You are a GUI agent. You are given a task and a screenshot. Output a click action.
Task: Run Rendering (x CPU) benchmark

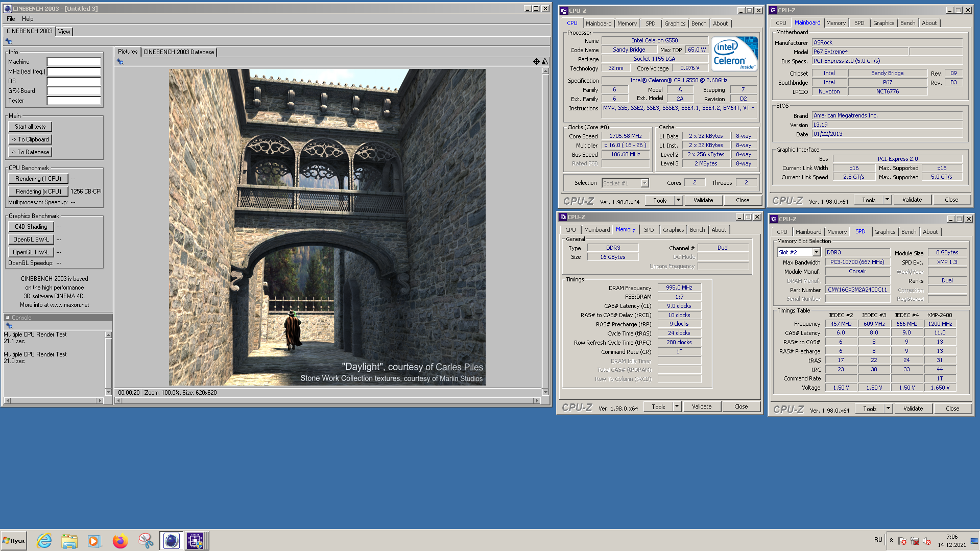38,191
